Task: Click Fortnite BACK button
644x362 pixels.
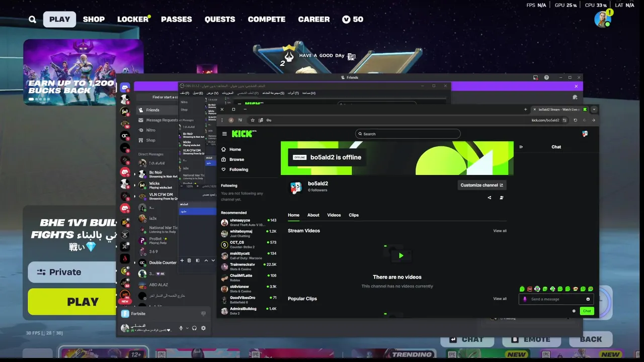Action: click(591, 339)
